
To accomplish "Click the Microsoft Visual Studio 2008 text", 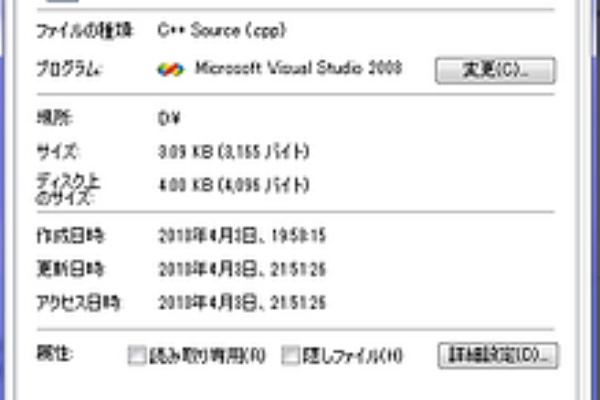I will [297, 69].
